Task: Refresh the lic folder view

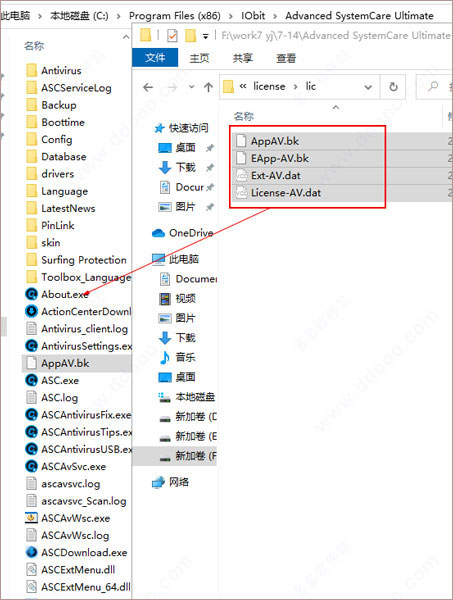Action: click(393, 87)
